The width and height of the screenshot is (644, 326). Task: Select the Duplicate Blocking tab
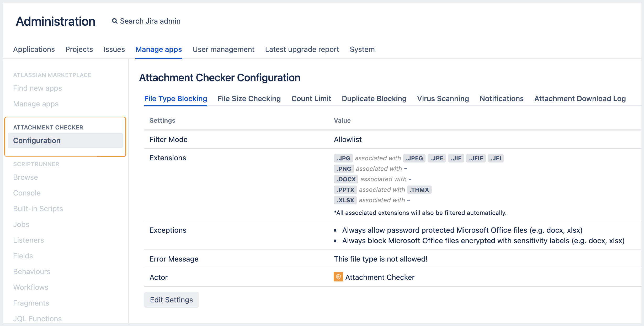374,99
